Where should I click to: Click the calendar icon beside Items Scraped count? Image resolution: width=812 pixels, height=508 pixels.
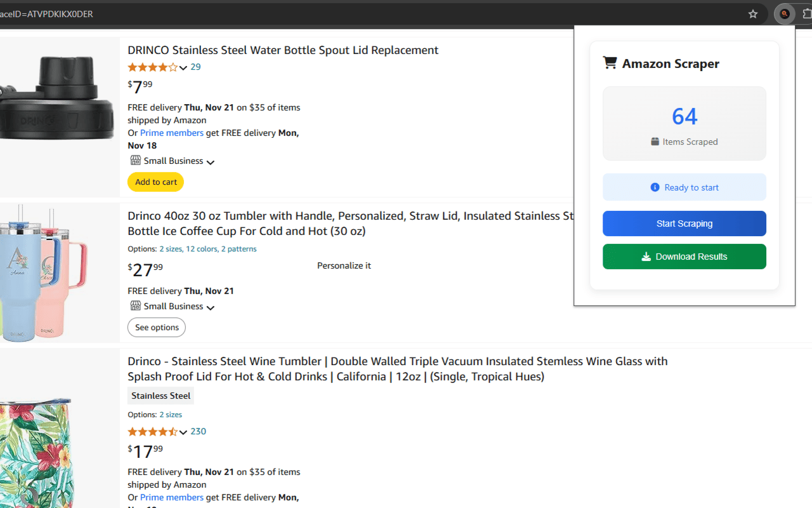[654, 142]
